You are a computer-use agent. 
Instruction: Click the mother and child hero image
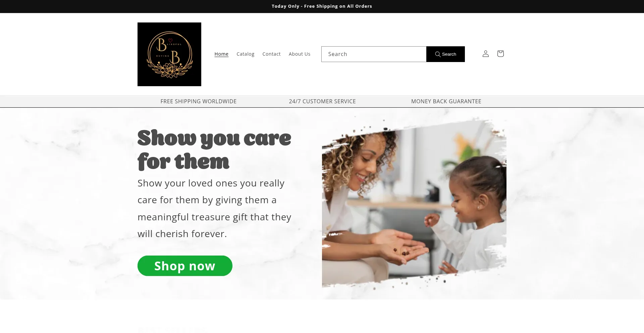(414, 204)
